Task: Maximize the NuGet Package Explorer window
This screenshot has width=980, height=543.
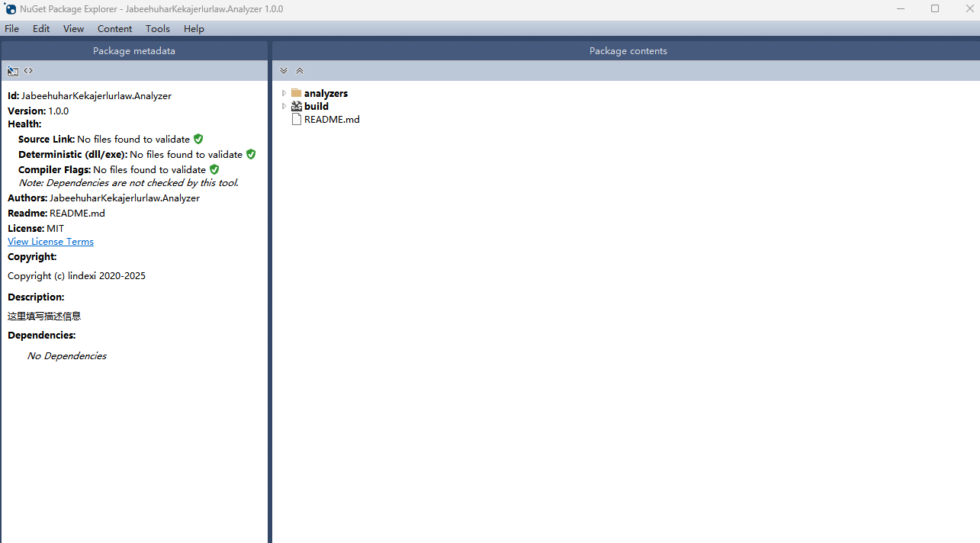Action: click(935, 9)
